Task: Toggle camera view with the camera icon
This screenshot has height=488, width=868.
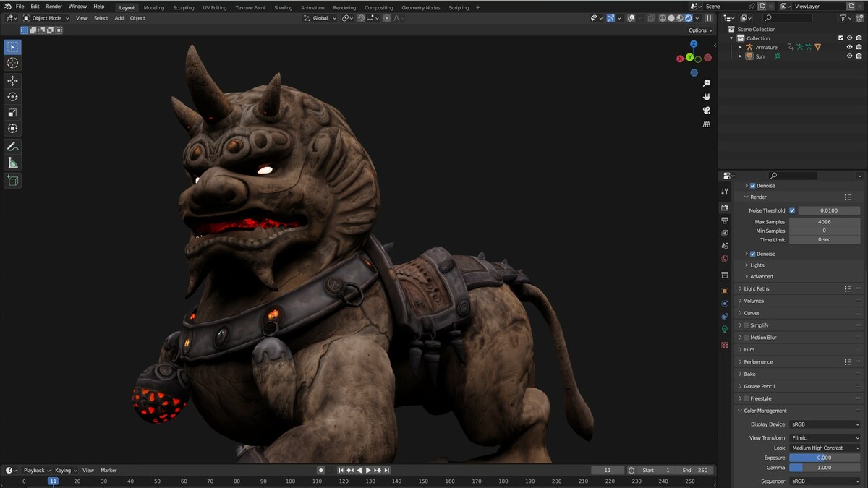Action: tap(707, 111)
